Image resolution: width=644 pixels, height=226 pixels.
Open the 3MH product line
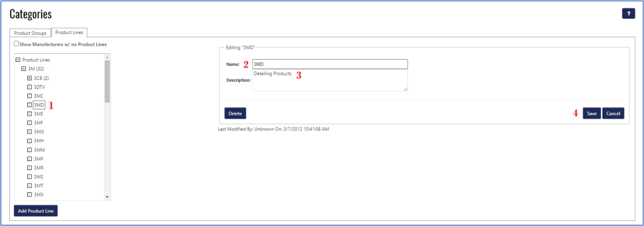coord(39,141)
